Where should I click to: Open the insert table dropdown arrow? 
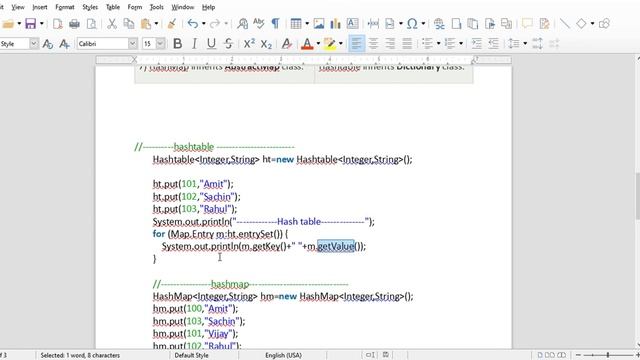click(x=307, y=24)
